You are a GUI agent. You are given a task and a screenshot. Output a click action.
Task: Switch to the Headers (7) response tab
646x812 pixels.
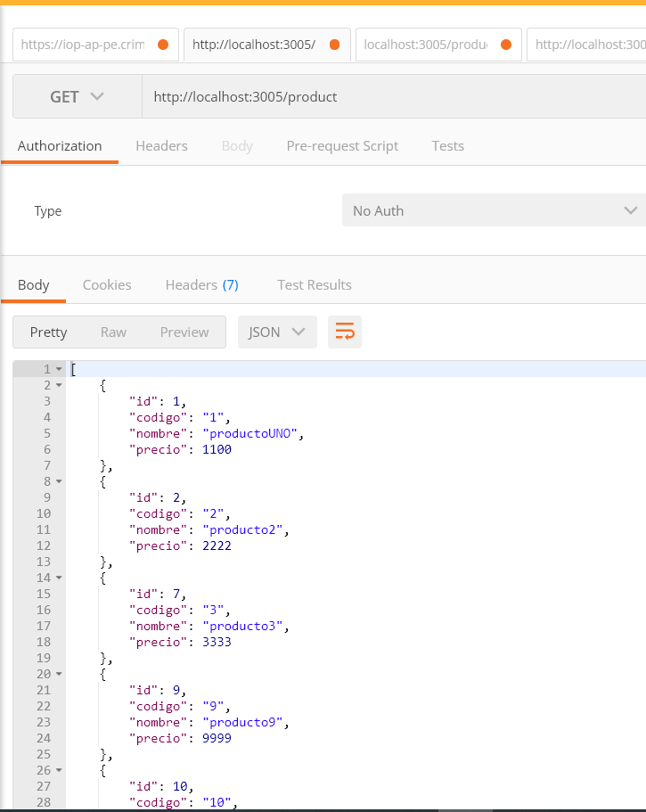point(201,284)
